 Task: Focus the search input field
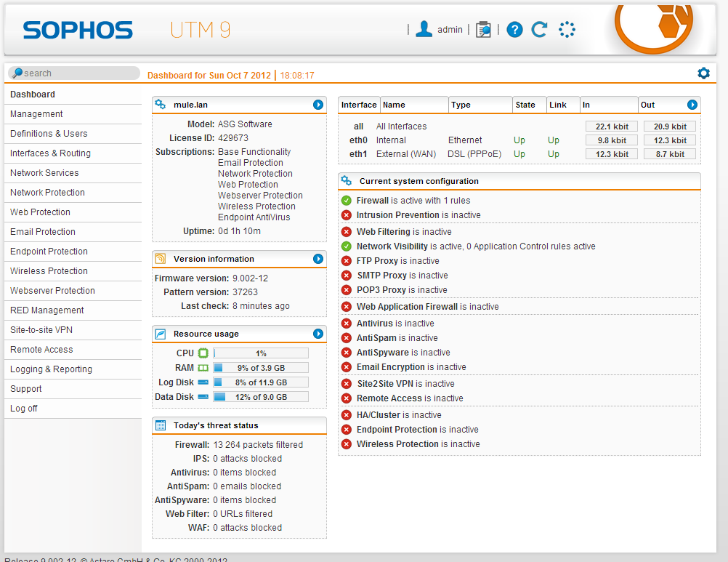click(x=74, y=73)
